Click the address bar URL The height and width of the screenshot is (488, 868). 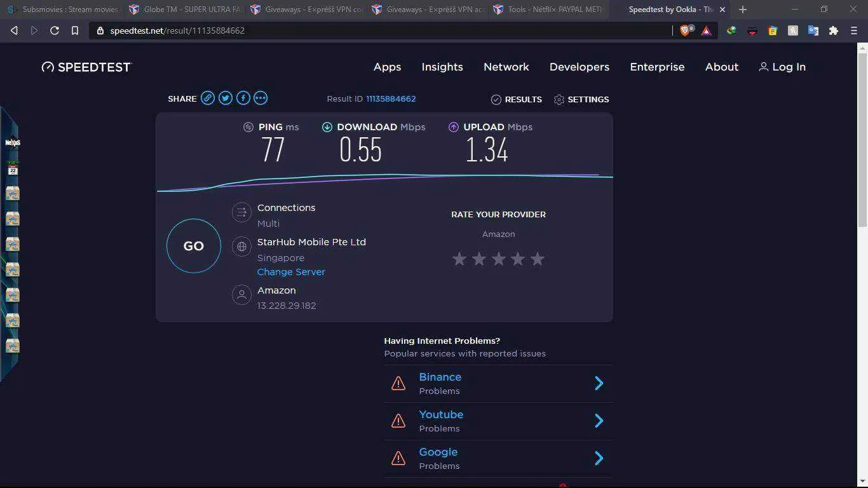click(x=177, y=30)
